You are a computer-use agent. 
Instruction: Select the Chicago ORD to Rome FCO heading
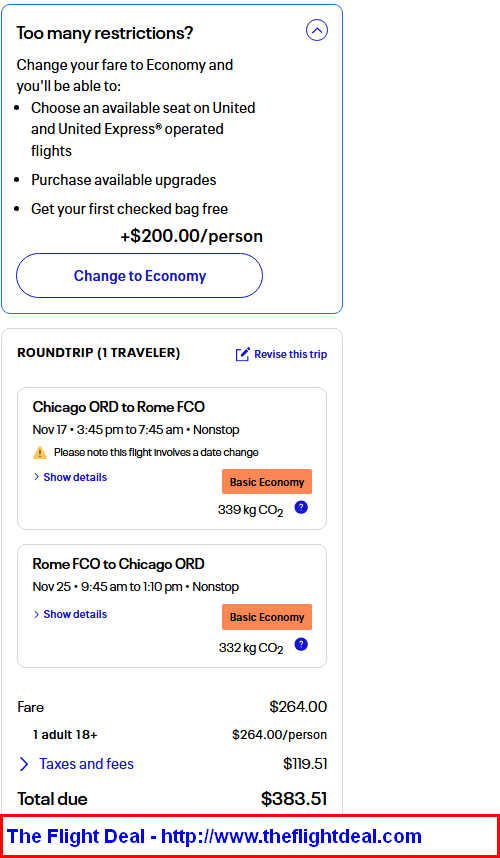coord(119,407)
